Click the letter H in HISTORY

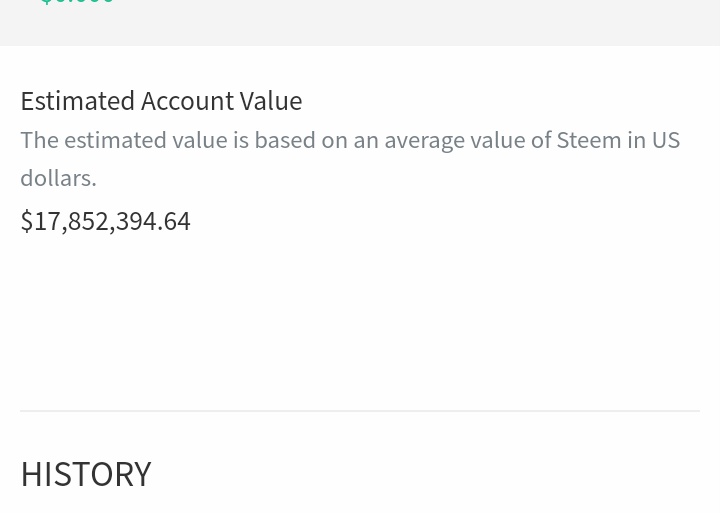[31, 473]
